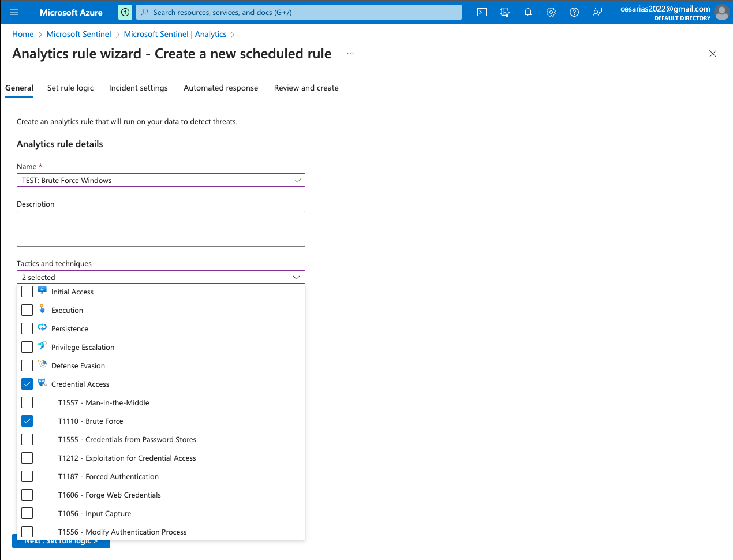Click the search magnifier icon in the search bar
Viewport: 733px width, 560px height.
pyautogui.click(x=145, y=12)
